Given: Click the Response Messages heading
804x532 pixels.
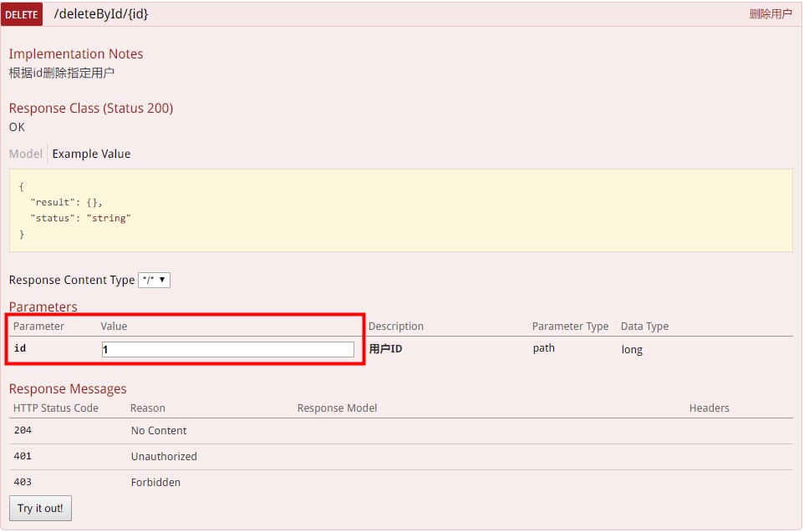Looking at the screenshot, I should (68, 389).
